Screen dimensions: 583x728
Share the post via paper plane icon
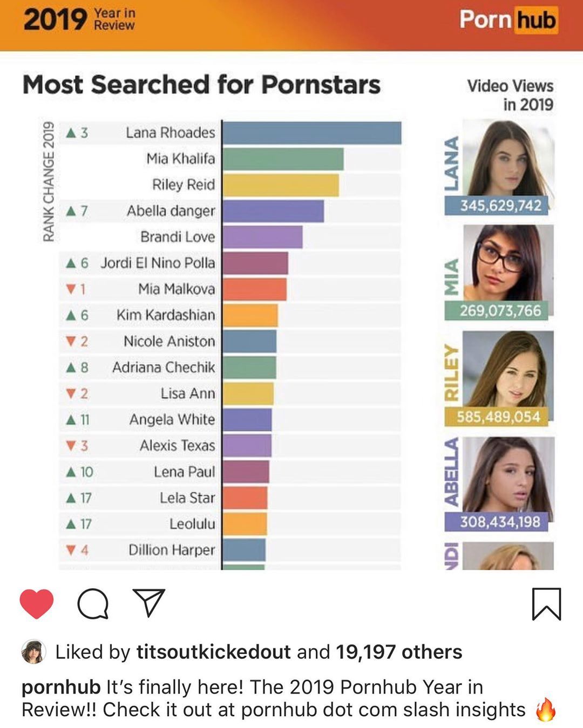[x=148, y=603]
